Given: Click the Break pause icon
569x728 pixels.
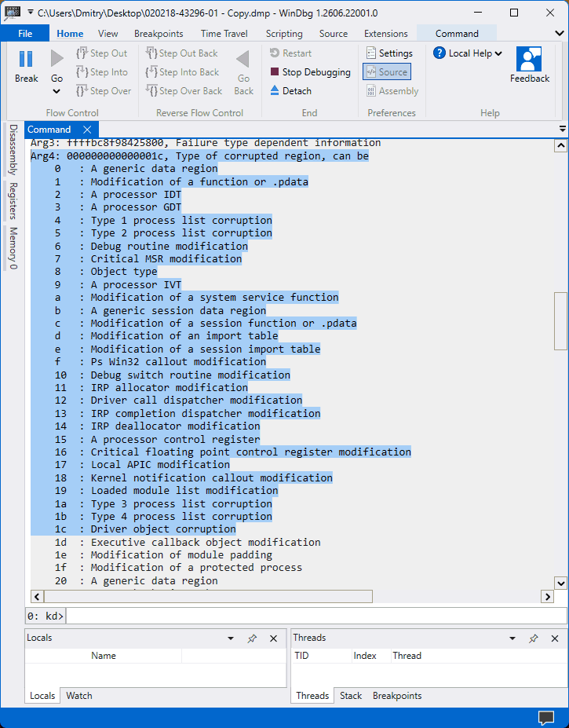Looking at the screenshot, I should coord(26,60).
